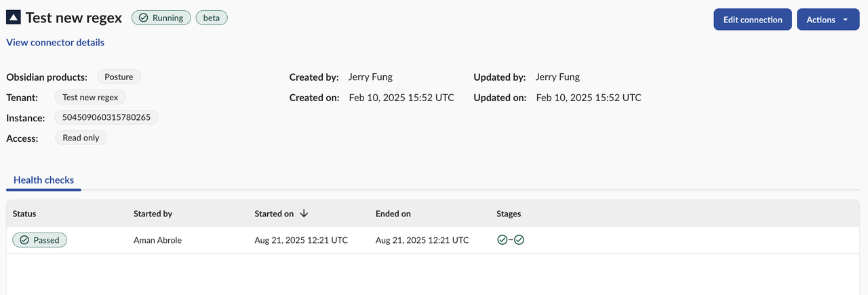Image resolution: width=868 pixels, height=295 pixels.
Task: Click the Running status badge
Action: click(x=161, y=18)
